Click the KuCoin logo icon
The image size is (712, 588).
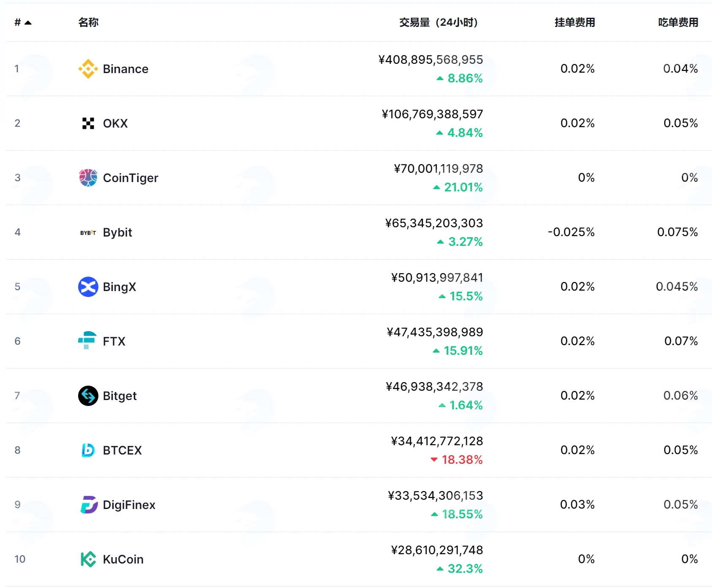[88, 559]
